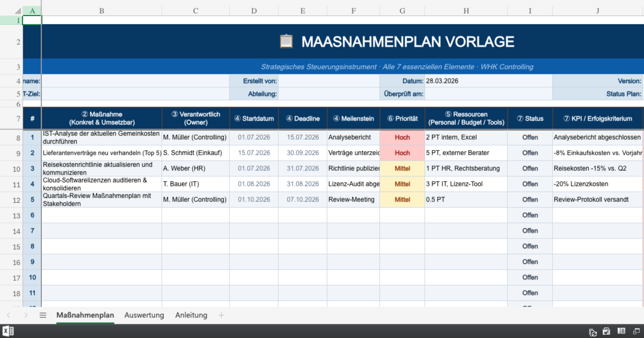The image size is (644, 338).
Task: Click the previous-sheet navigation arrow
Action: pos(8,315)
